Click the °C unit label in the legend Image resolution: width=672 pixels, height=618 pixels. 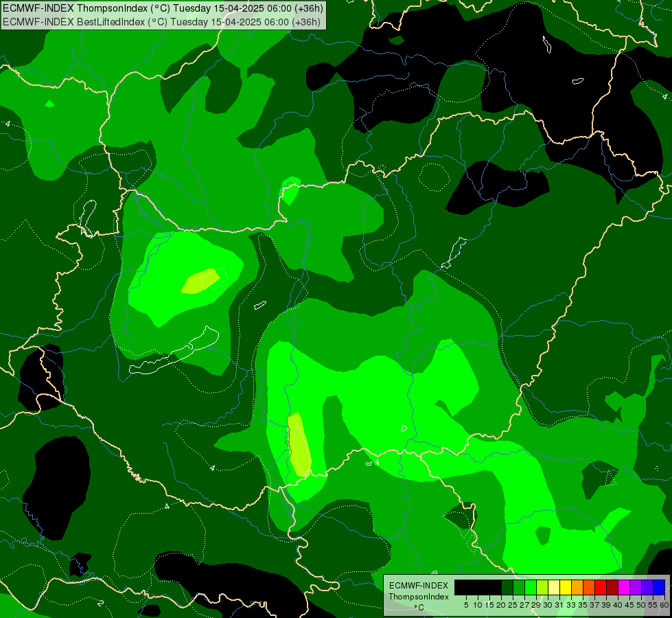point(419,607)
